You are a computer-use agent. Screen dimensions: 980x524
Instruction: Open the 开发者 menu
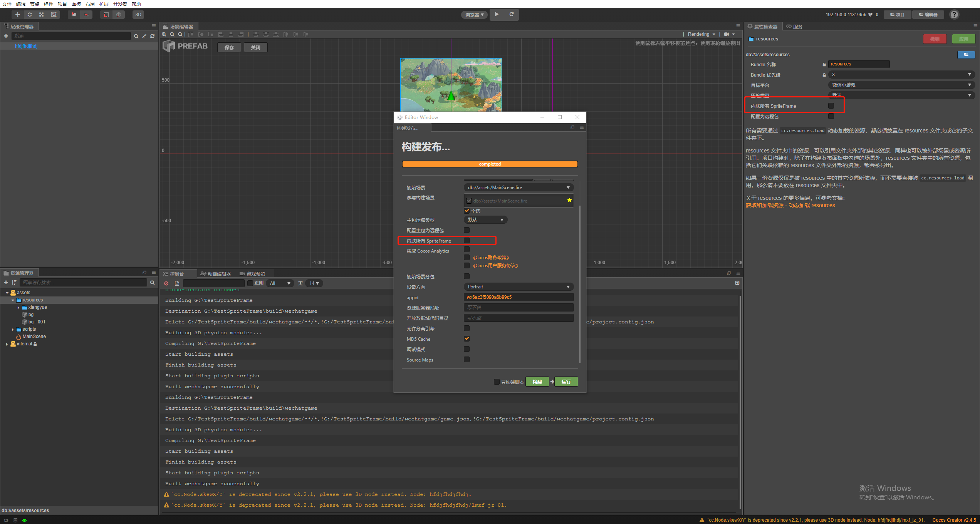click(x=120, y=4)
